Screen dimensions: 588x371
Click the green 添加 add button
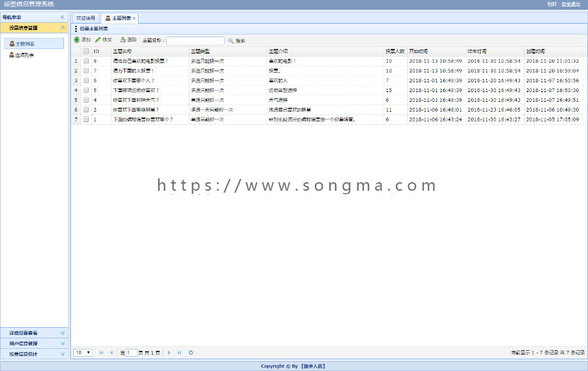[82, 40]
